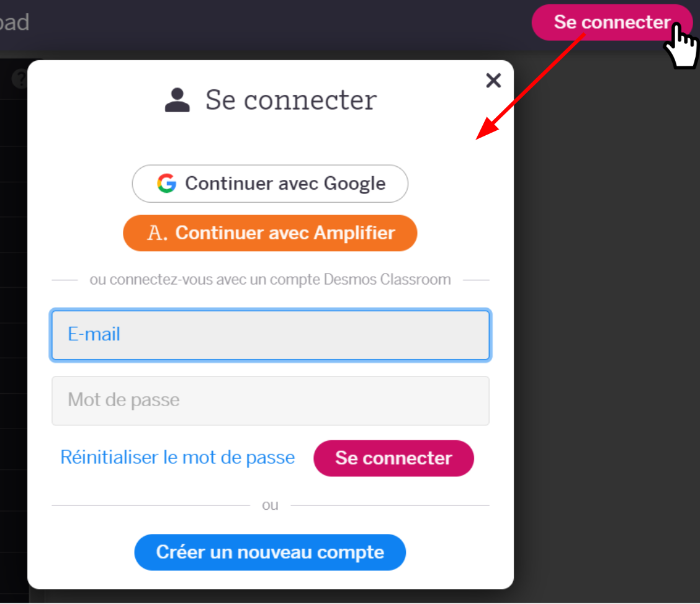Click inside the "Mot de passe" field
This screenshot has width=700, height=604.
[270, 400]
